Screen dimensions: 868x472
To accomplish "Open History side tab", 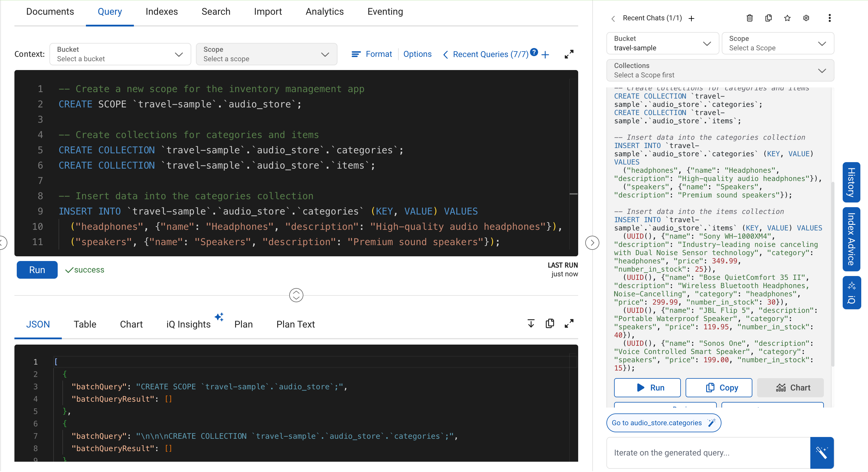I will 852,182.
